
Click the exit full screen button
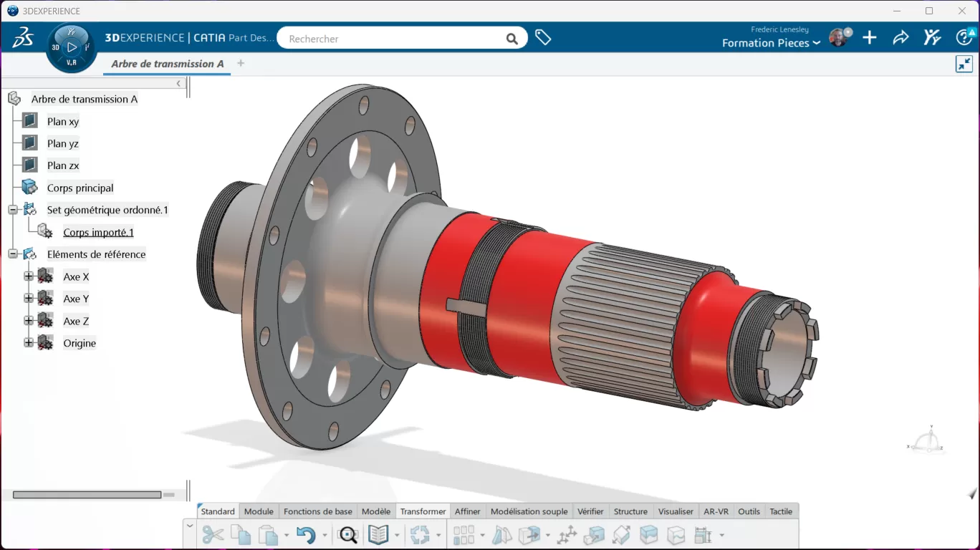[964, 64]
